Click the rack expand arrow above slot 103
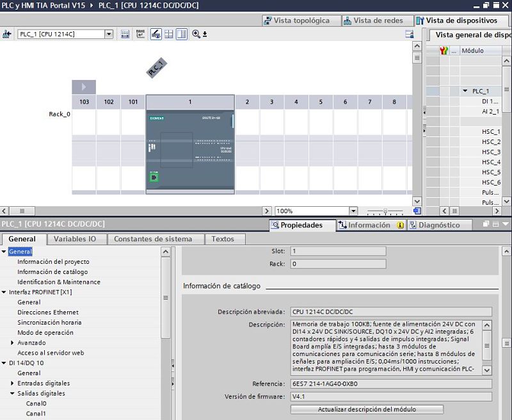The image size is (512, 420). click(84, 87)
